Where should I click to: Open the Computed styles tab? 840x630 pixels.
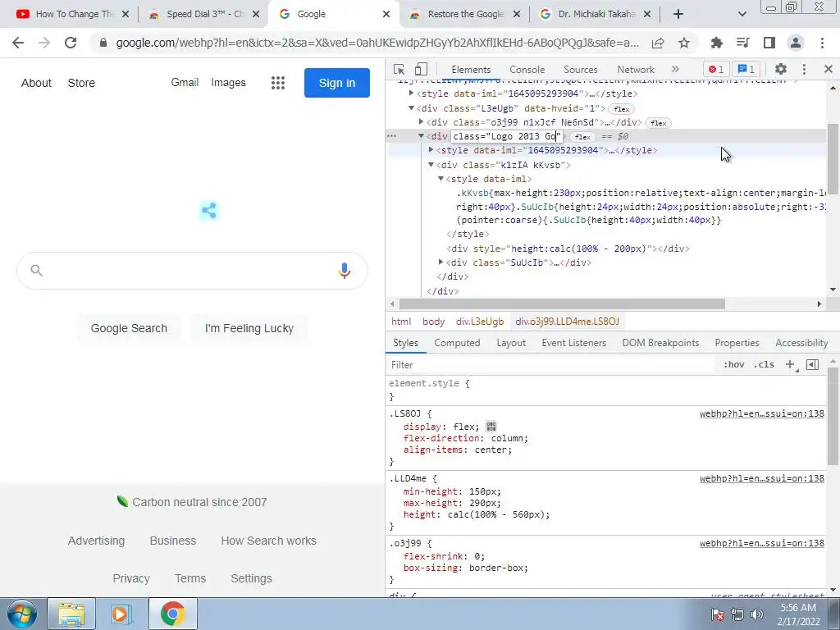[457, 343]
